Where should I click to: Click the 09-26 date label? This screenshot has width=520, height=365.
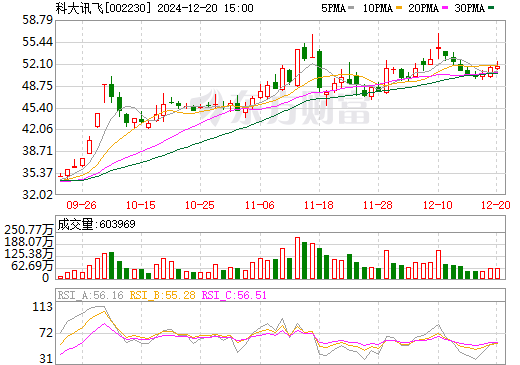81,205
